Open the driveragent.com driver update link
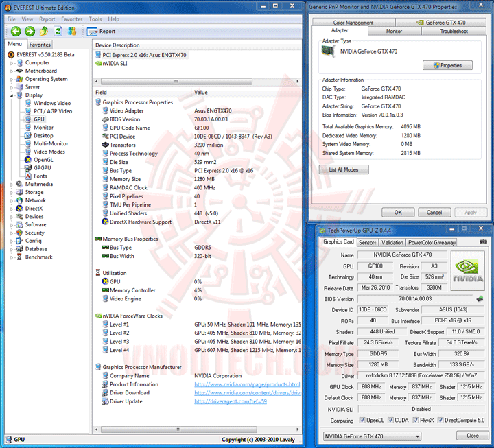Image resolution: width=494 pixels, height=448 pixels. point(231,401)
